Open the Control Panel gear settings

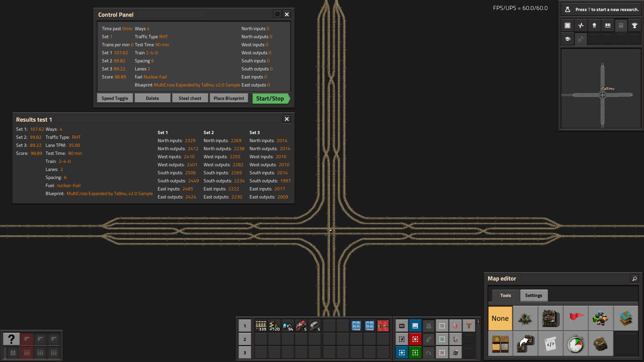click(x=277, y=14)
